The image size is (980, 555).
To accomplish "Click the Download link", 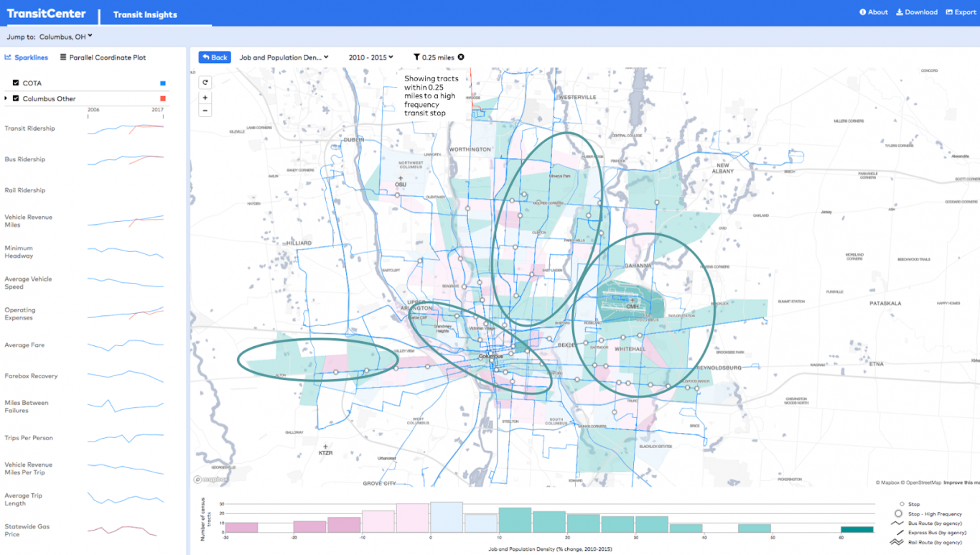I will 917,12.
